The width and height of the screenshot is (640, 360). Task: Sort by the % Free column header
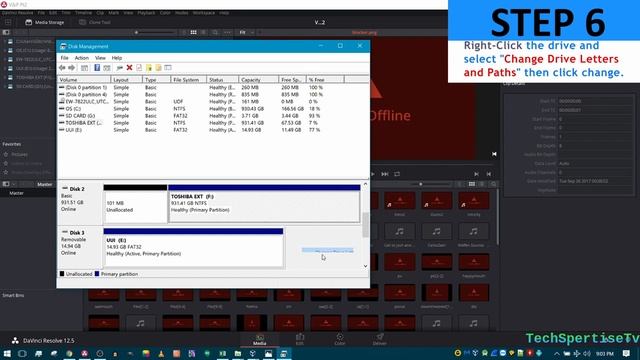point(325,80)
